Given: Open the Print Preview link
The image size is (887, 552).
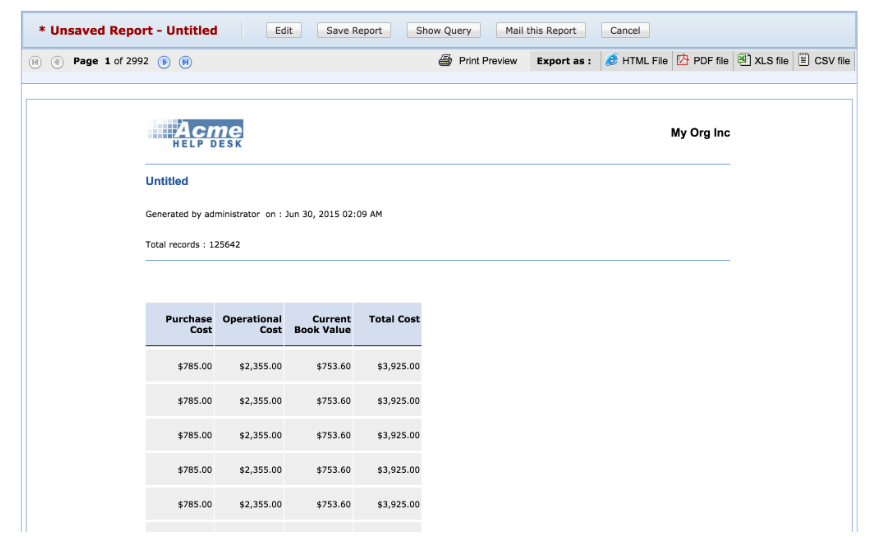Looking at the screenshot, I should pos(488,61).
